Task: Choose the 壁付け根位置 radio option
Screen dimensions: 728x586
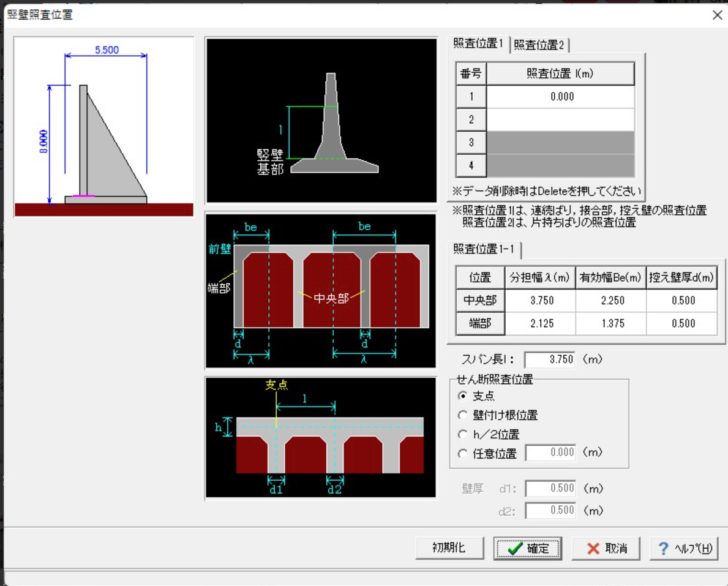Action: click(463, 415)
